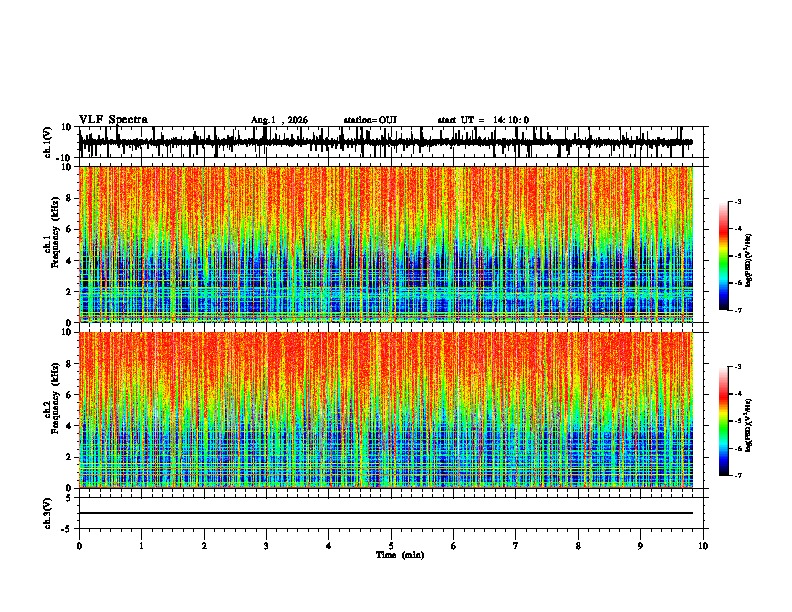Click the "-3" label on the ch.2 color bar
This screenshot has height=612, width=792.
(x=738, y=367)
